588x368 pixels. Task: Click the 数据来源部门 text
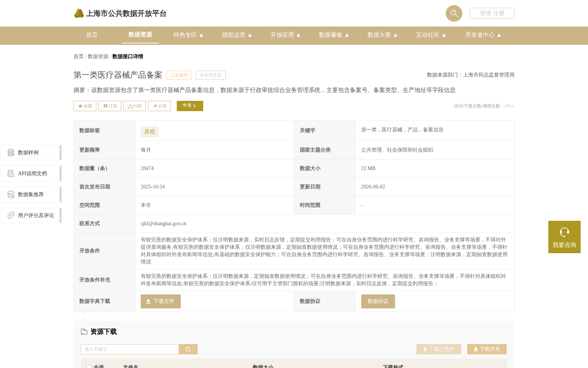coord(471,75)
